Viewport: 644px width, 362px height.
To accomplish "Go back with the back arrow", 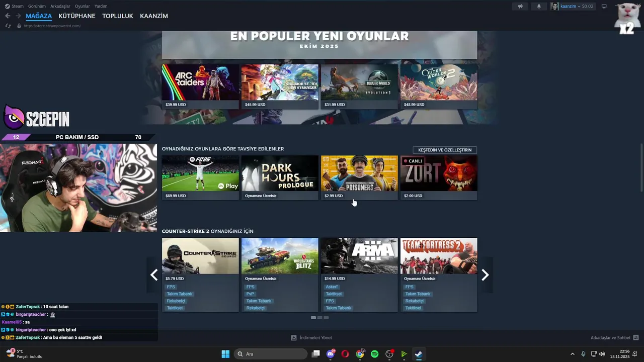I will (8, 16).
